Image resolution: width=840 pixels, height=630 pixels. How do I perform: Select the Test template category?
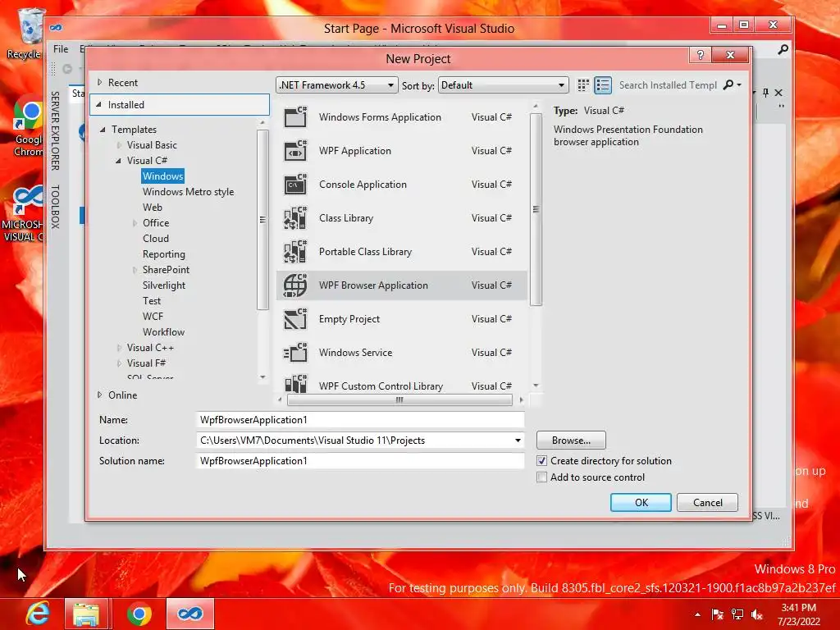pyautogui.click(x=152, y=301)
